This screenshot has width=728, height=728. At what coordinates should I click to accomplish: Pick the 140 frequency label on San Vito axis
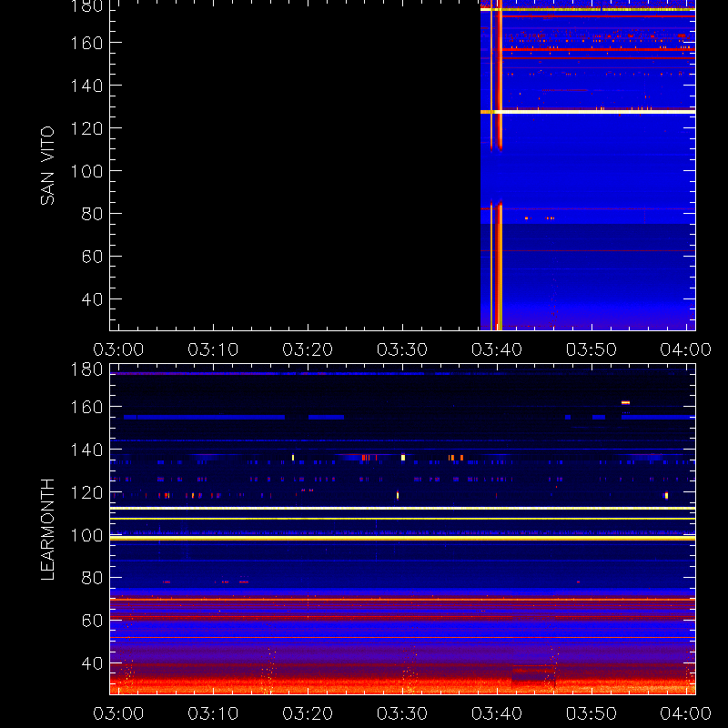86,86
